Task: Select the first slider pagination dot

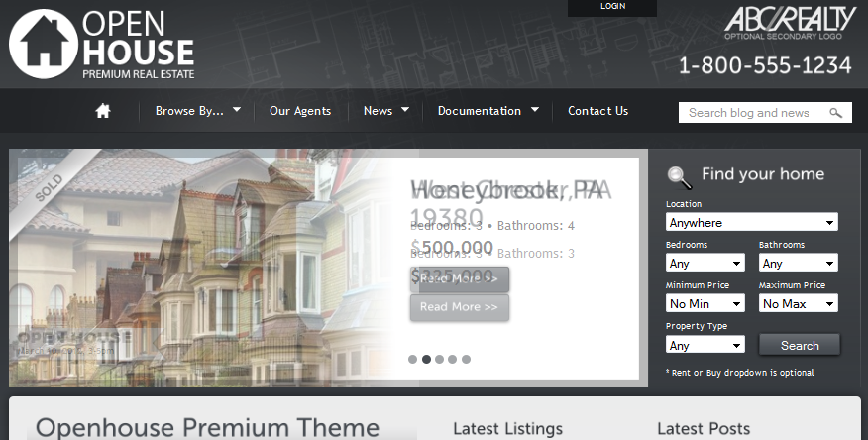Action: pos(412,359)
